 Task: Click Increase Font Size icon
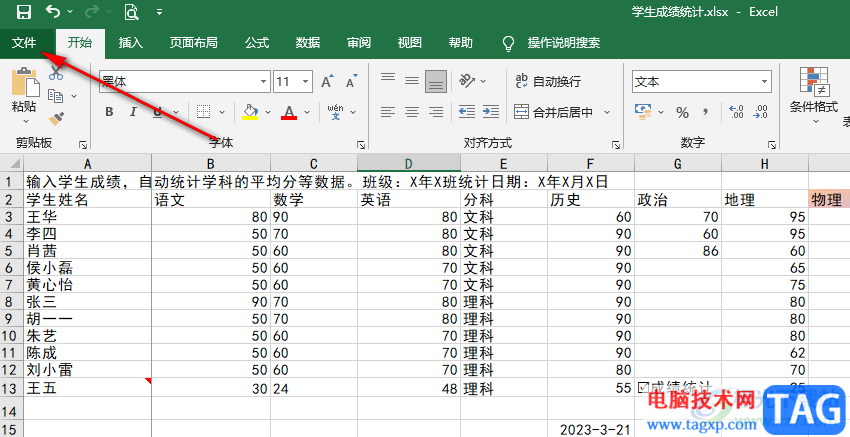327,81
